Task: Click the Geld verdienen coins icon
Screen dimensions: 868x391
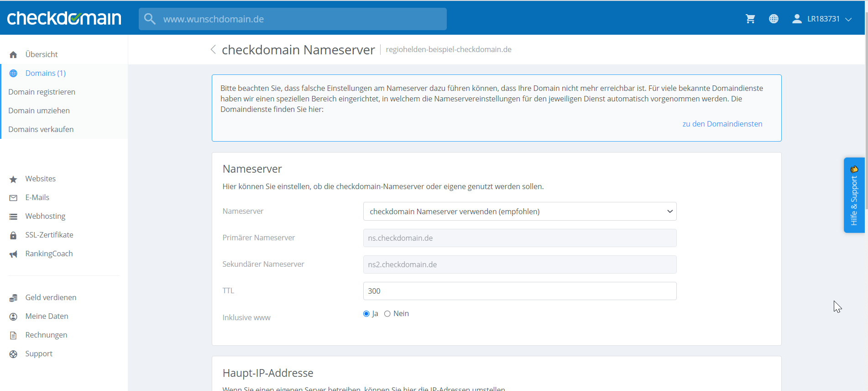Action: (x=13, y=298)
